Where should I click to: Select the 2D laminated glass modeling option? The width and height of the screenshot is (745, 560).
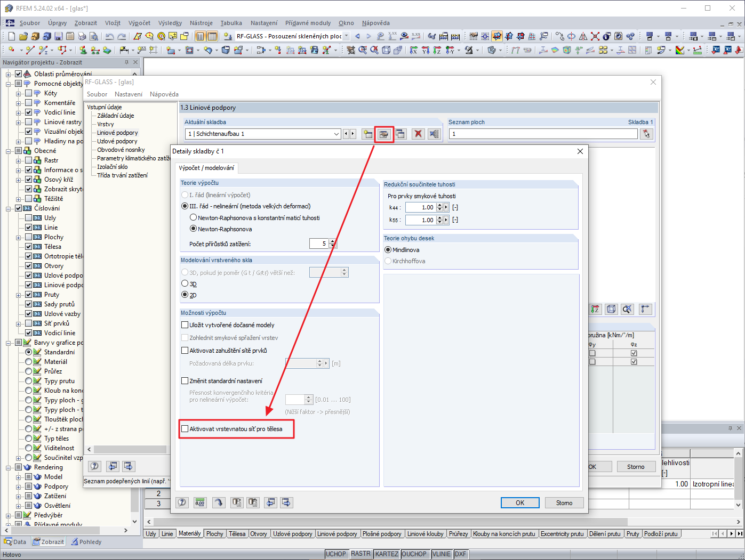(185, 295)
